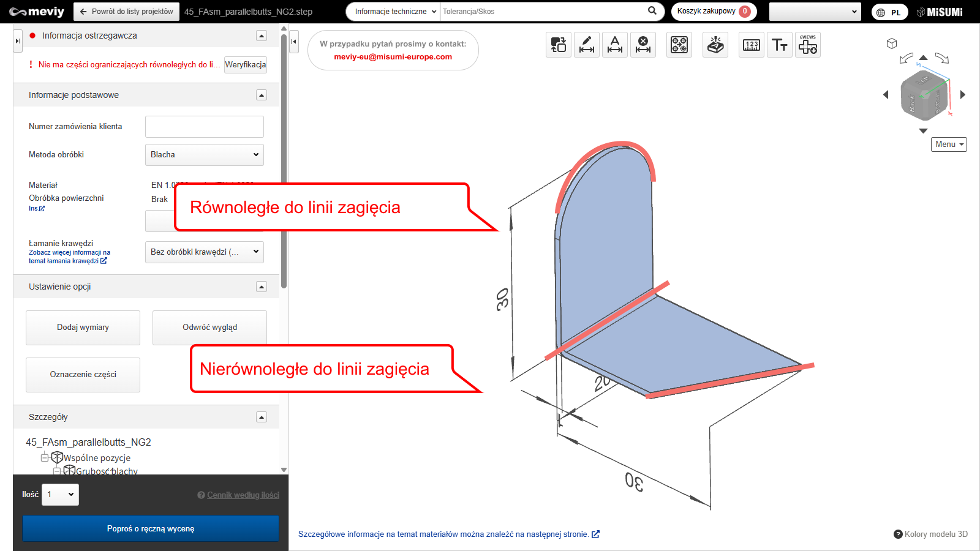Rotate view cube right with arrow
Screen dimensions: 980x551
tap(963, 94)
